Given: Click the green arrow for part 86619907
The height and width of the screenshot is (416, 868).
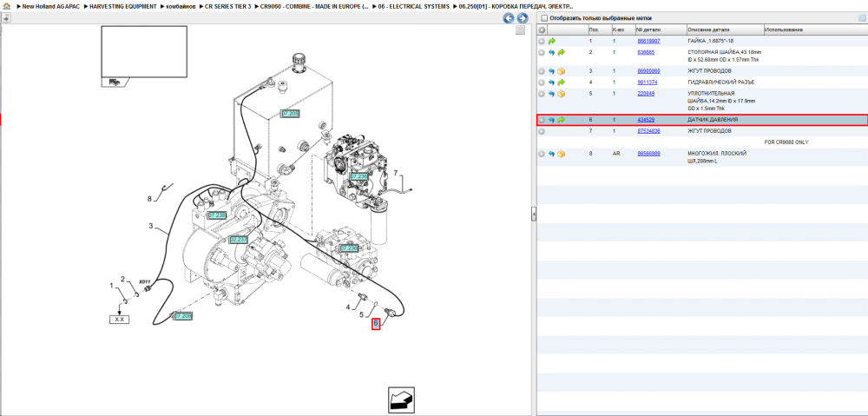Looking at the screenshot, I should click(x=552, y=41).
